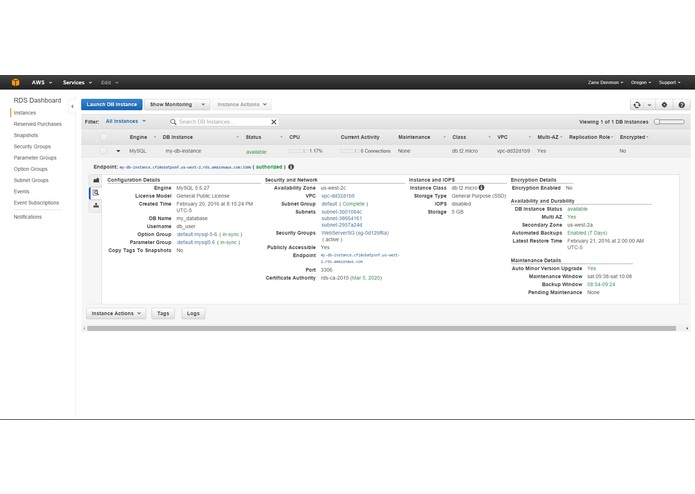Click the horizontal scrollbar below the panel
Viewport: 695px width, 494px height.
point(381,329)
